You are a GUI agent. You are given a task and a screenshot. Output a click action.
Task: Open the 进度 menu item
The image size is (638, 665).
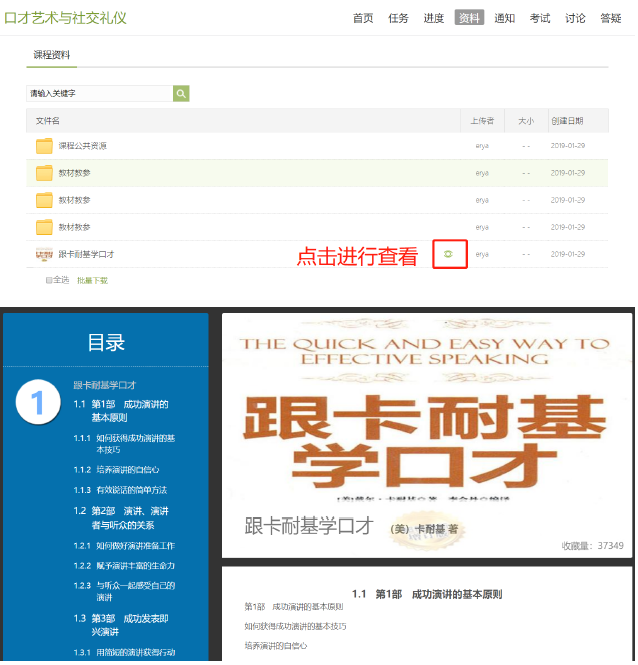point(434,18)
